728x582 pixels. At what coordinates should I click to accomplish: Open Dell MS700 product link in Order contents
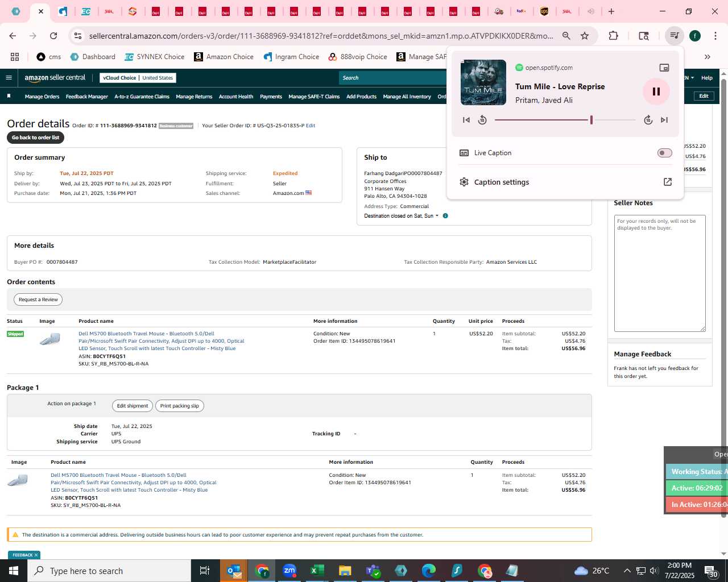coord(162,341)
